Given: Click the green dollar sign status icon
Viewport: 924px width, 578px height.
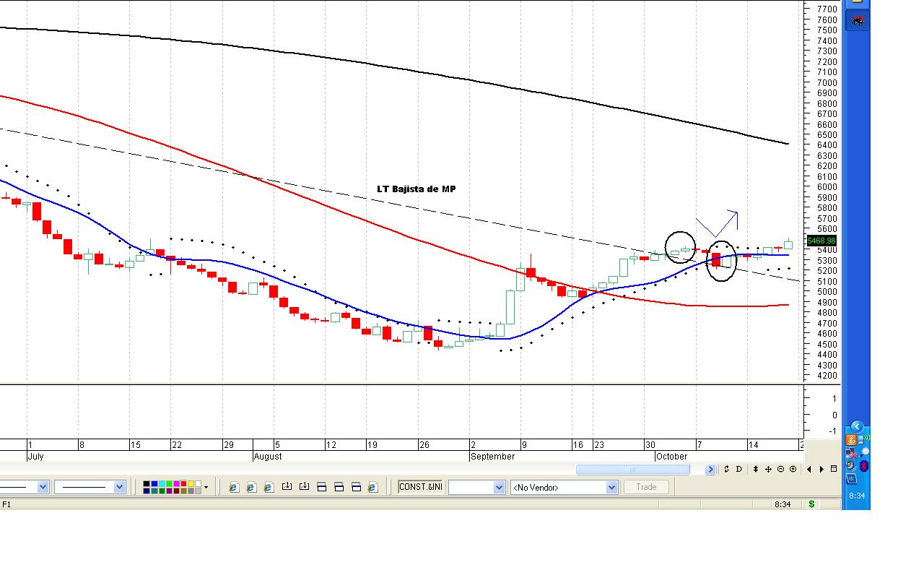Looking at the screenshot, I should pos(812,504).
